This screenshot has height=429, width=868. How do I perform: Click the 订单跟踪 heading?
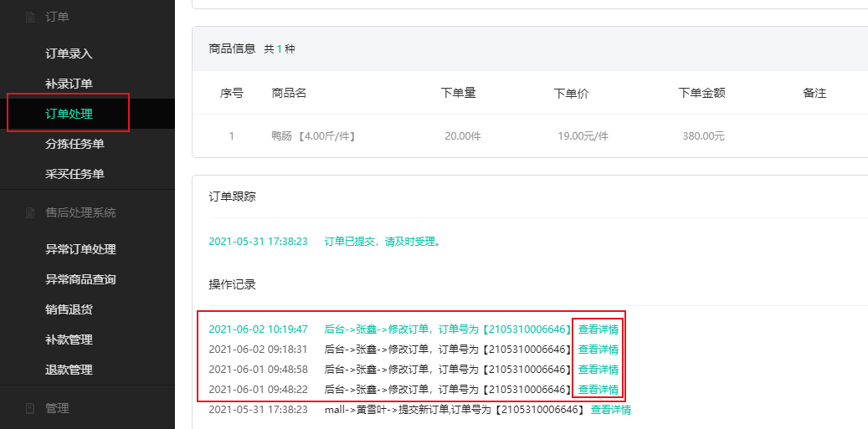pos(232,197)
